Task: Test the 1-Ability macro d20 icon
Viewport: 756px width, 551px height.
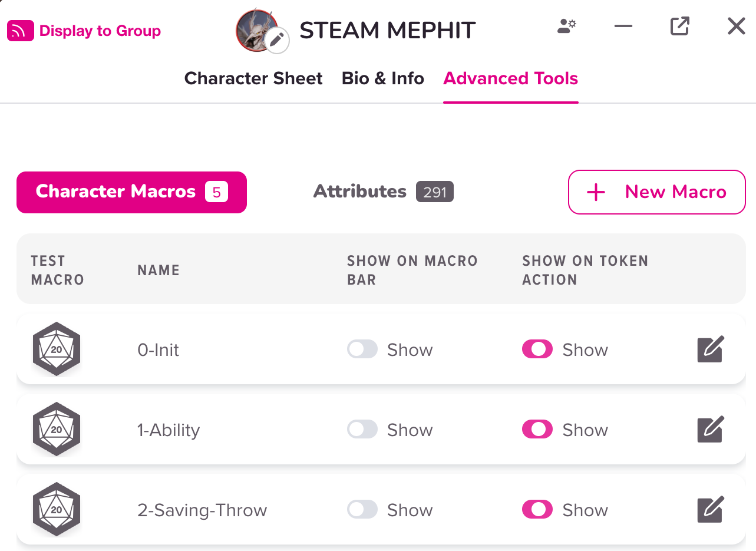Action: [x=56, y=429]
